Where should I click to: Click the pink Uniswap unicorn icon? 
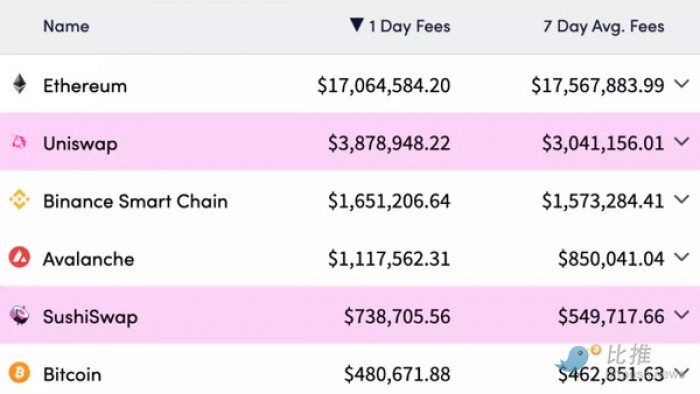coord(19,142)
